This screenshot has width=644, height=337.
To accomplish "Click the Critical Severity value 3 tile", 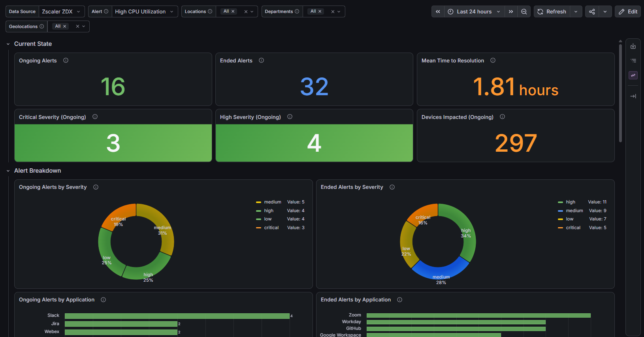I will [113, 143].
